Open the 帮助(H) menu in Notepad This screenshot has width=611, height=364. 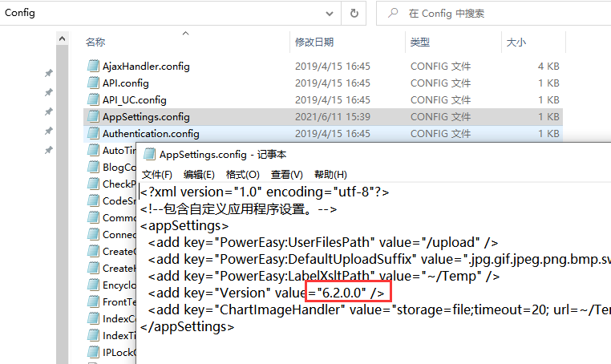pos(330,174)
